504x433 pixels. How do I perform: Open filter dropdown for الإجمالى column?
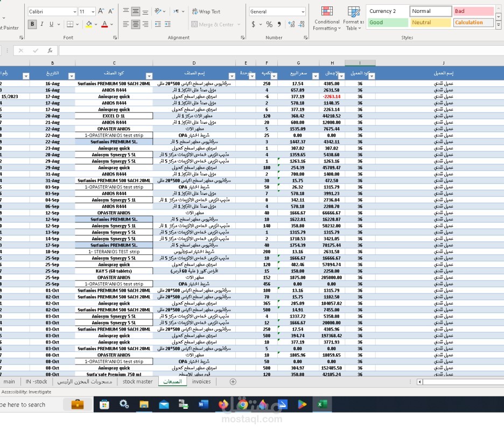(x=341, y=76)
